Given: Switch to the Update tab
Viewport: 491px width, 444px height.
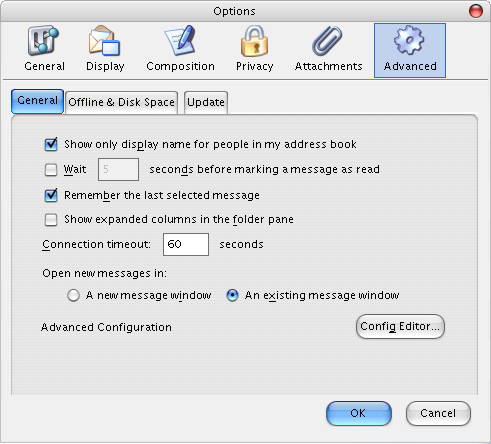Looking at the screenshot, I should coord(206,102).
